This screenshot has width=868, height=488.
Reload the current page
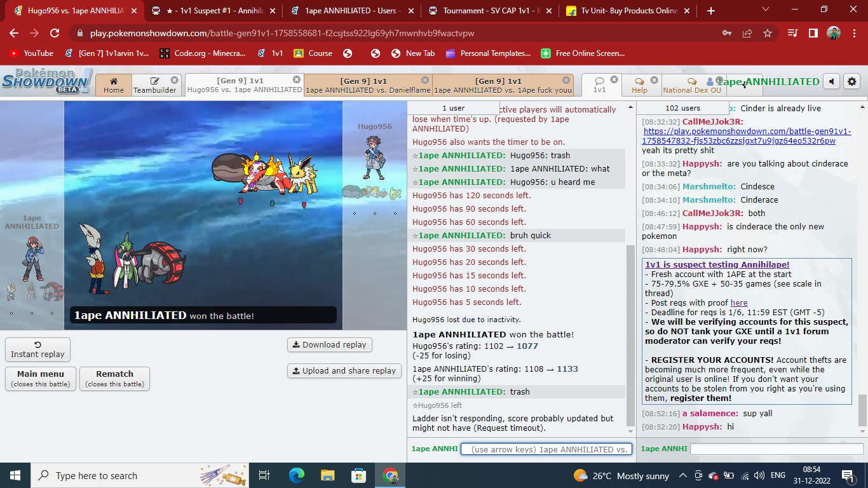coord(55,33)
